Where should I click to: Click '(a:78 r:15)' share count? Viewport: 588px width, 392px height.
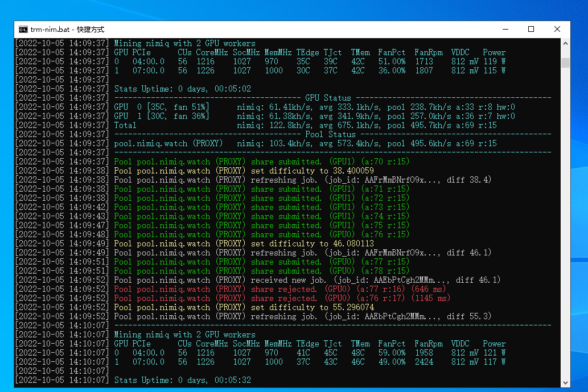click(x=385, y=271)
